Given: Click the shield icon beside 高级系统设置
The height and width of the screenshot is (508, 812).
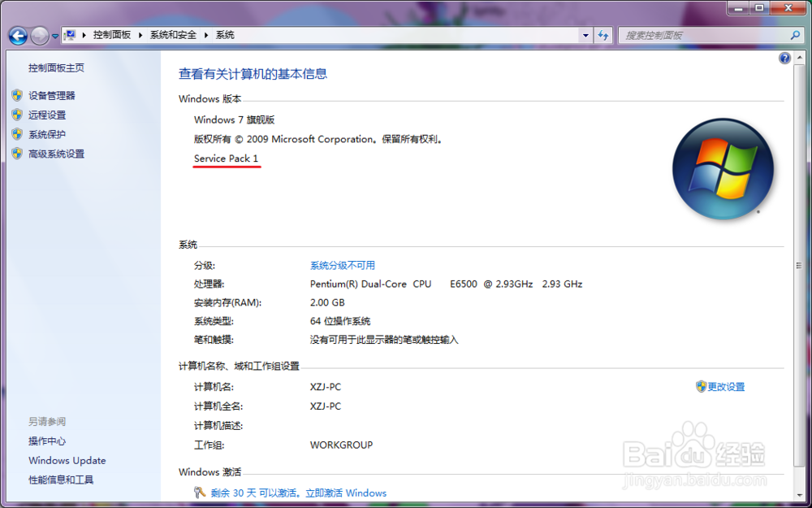Looking at the screenshot, I should [17, 154].
